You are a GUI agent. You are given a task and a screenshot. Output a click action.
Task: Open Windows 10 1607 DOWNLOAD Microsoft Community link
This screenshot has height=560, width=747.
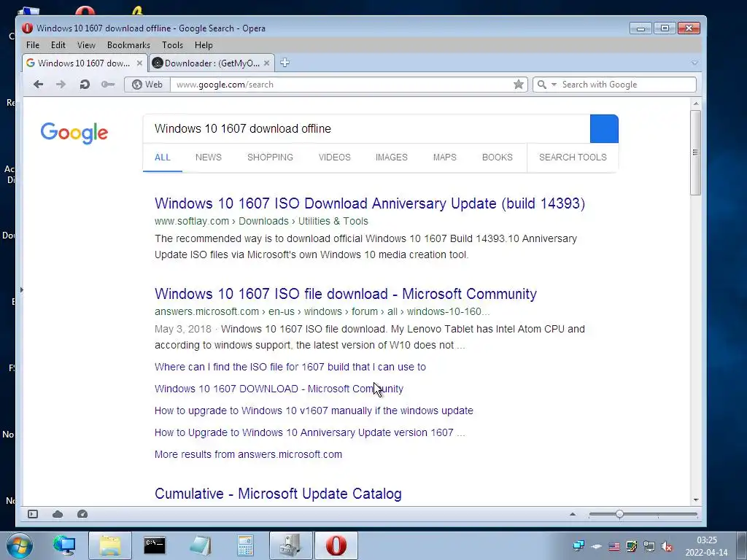click(x=279, y=389)
